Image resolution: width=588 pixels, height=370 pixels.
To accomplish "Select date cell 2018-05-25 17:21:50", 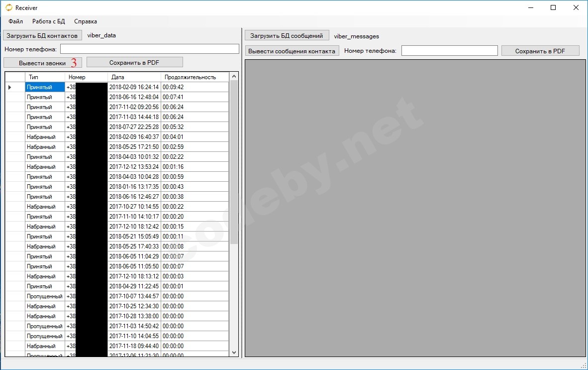I will click(x=134, y=147).
